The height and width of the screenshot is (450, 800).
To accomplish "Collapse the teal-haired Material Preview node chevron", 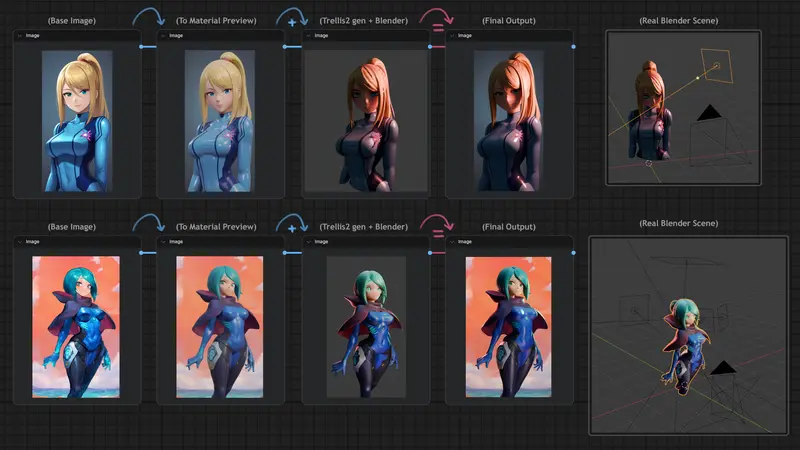I will click(x=165, y=242).
